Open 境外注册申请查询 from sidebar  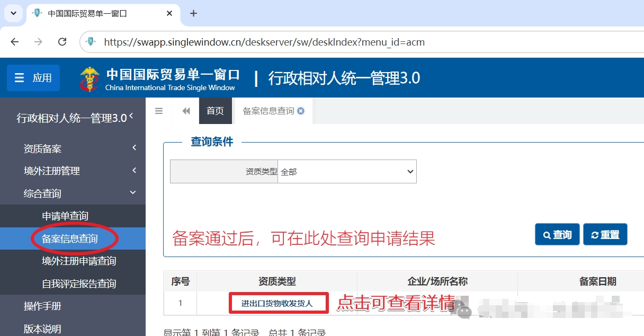(79, 261)
